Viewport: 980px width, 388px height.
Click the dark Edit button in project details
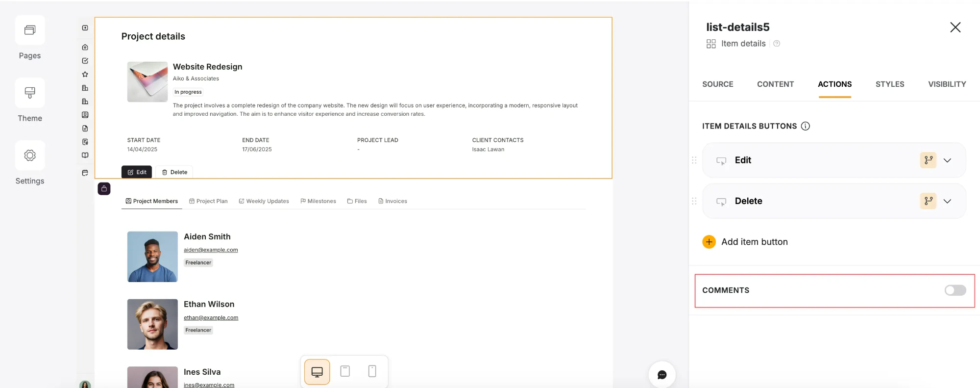coord(137,172)
